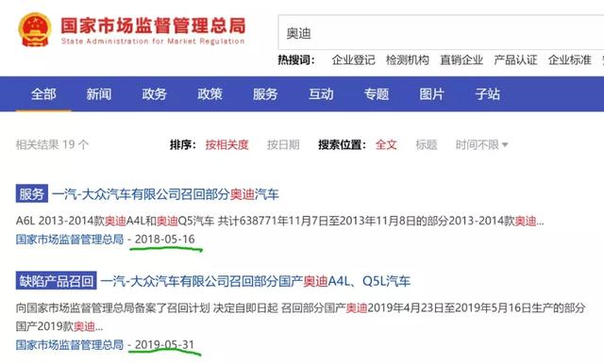
Task: Click the 服务 tag on first result
Action: (x=31, y=193)
